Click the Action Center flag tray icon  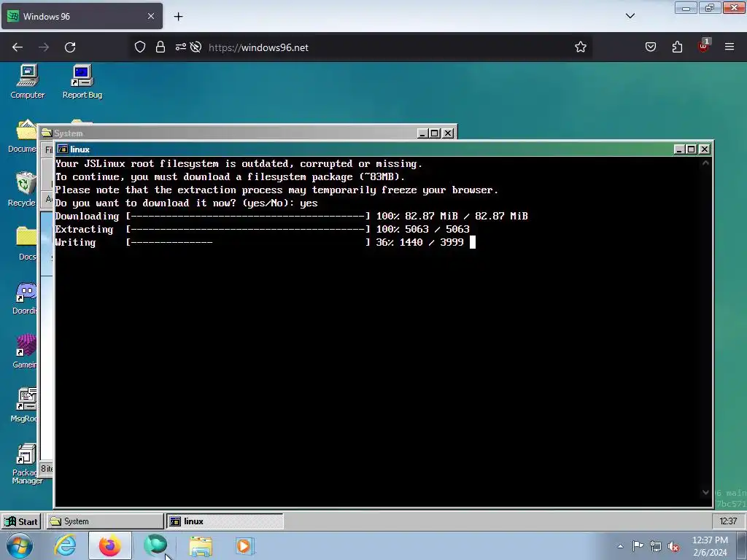click(x=638, y=546)
